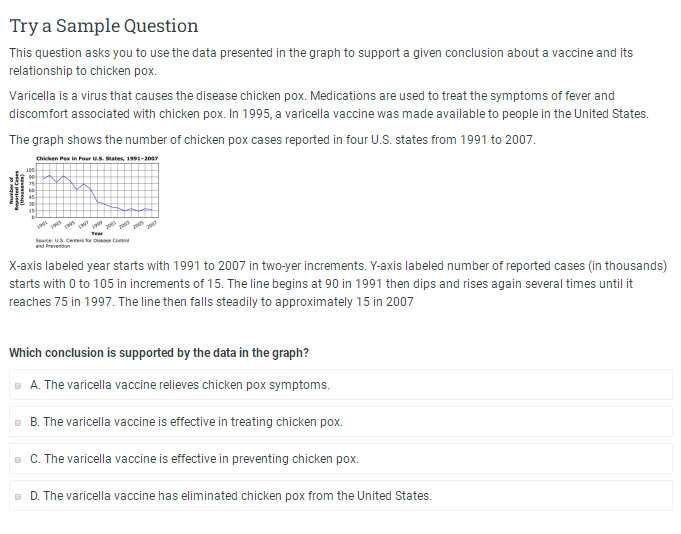
Task: Open the chicken pox graph thumbnail
Action: pos(84,202)
